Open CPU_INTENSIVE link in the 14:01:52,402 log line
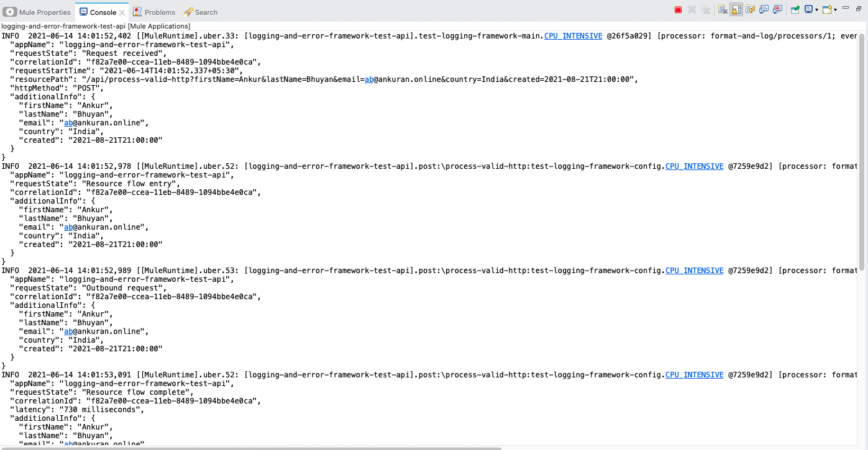Screen dimensions: 868x450 [573, 36]
